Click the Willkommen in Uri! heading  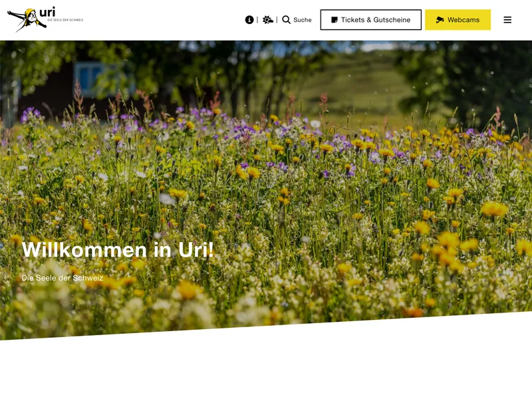click(118, 250)
